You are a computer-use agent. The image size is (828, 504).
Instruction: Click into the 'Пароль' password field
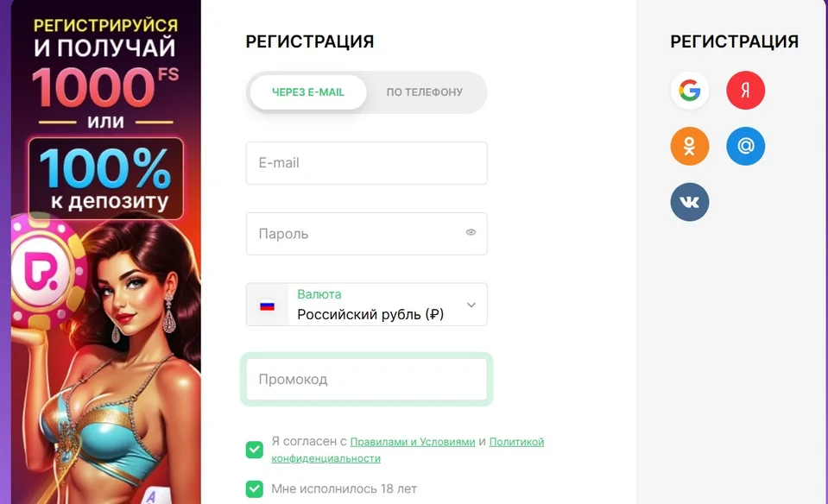[366, 234]
